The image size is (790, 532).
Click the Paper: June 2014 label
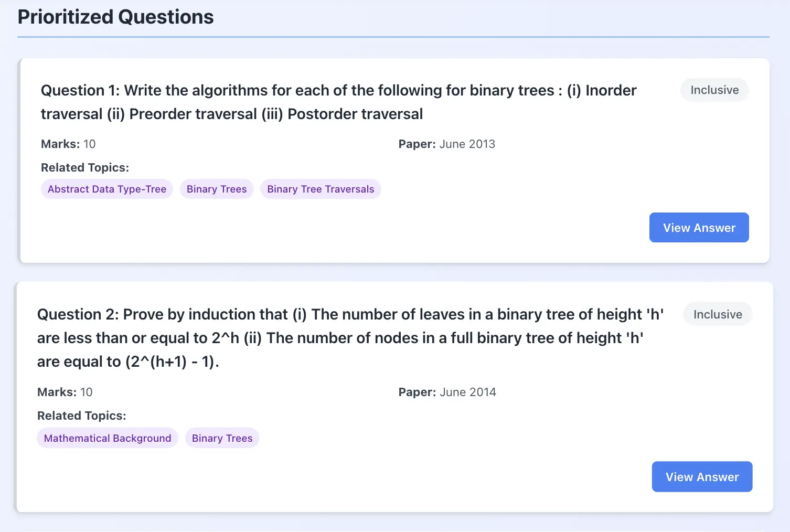point(447,392)
